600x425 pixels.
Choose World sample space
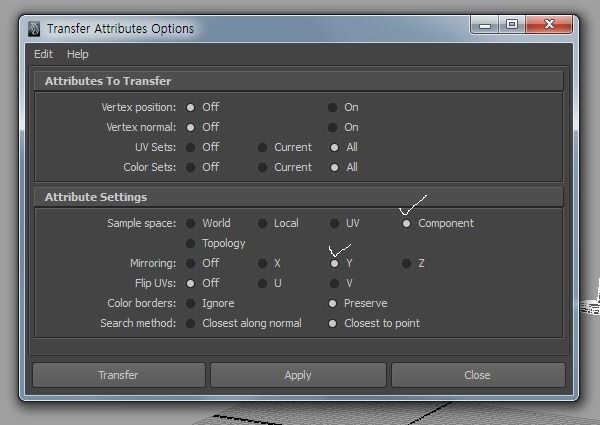[190, 223]
